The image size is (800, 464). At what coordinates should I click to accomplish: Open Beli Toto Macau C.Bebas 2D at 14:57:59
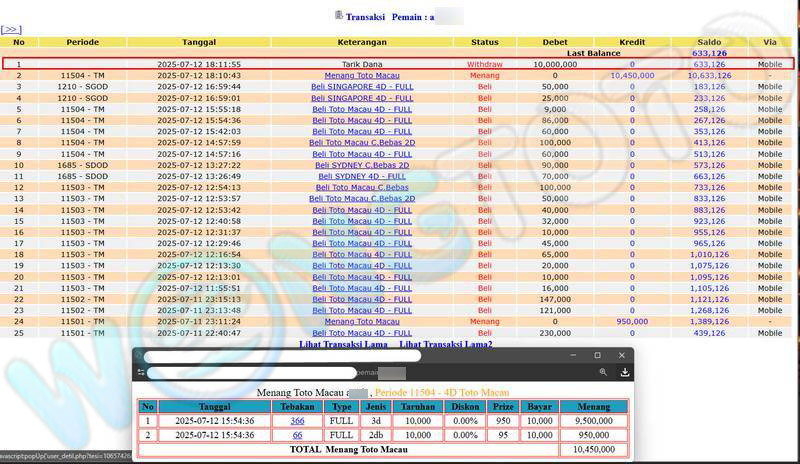[362, 143]
